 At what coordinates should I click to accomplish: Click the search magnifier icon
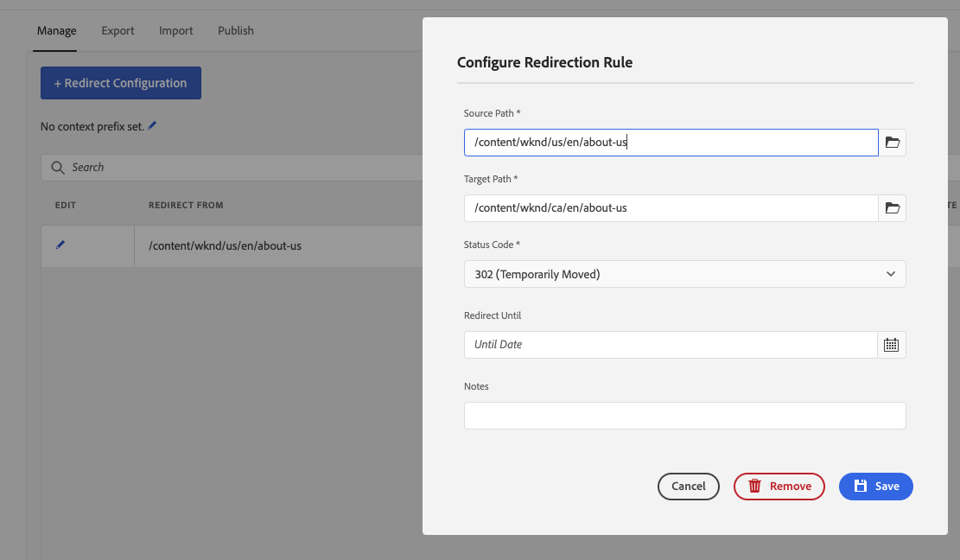[58, 168]
